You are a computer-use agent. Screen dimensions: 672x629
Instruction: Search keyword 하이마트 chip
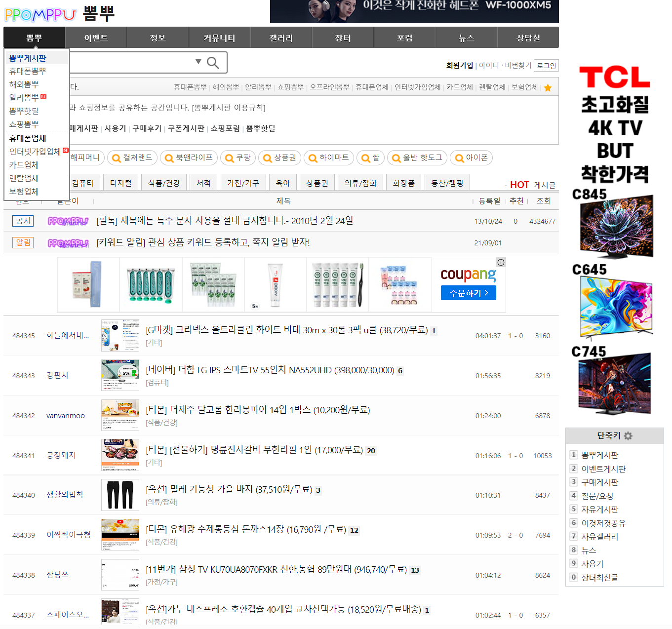pos(329,158)
